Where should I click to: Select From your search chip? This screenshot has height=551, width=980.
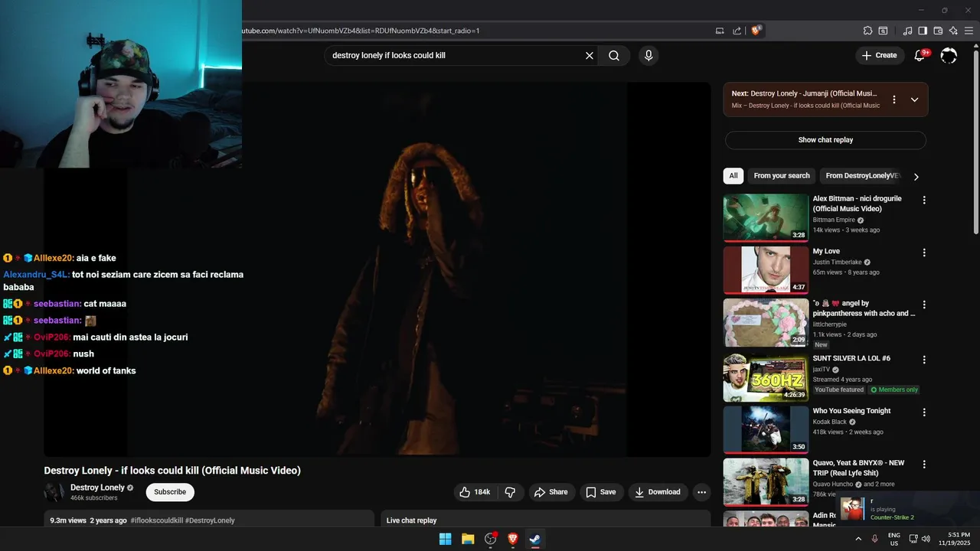tap(782, 176)
